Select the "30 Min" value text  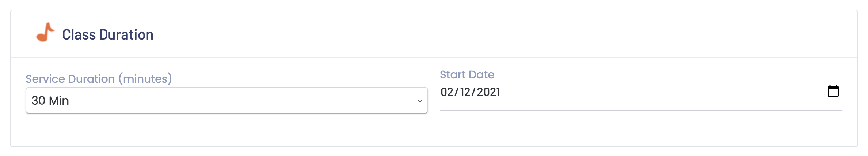point(50,100)
